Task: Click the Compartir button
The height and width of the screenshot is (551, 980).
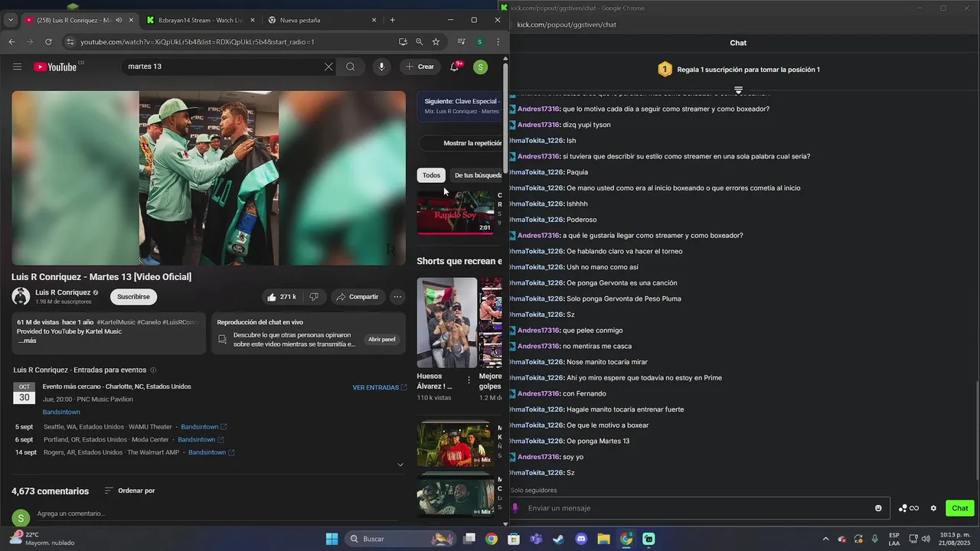Action: point(358,297)
